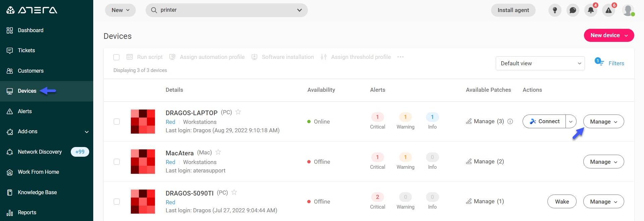This screenshot has width=644, height=221.
Task: Click the Critical alert badge for MacAtera
Action: [377, 157]
